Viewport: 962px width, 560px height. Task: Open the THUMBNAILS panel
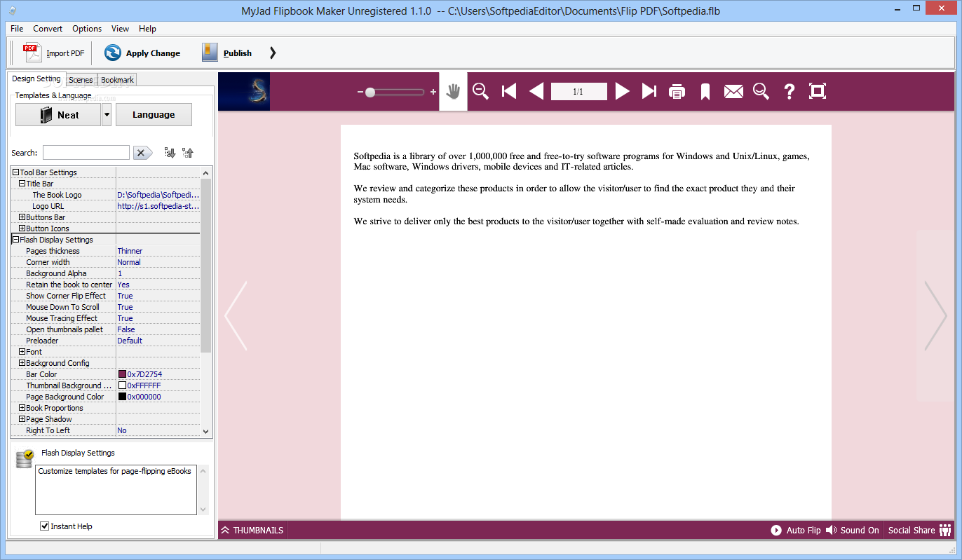[252, 531]
